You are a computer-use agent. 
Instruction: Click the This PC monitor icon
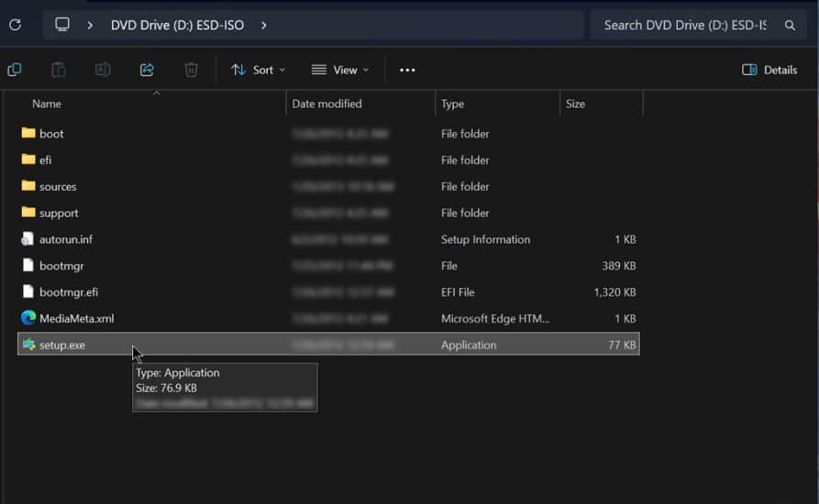62,25
